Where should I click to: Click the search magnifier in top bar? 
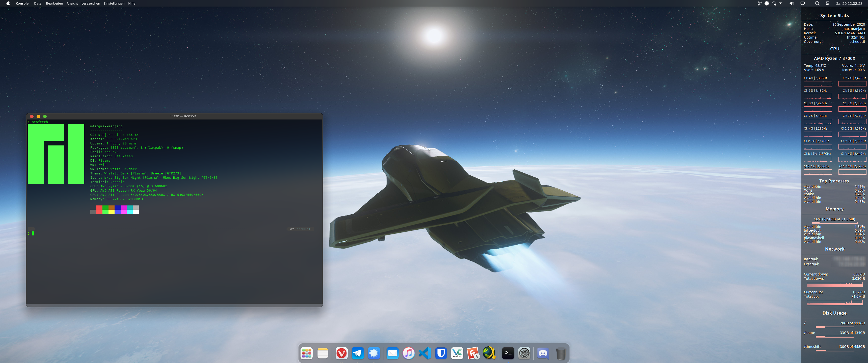[817, 3]
